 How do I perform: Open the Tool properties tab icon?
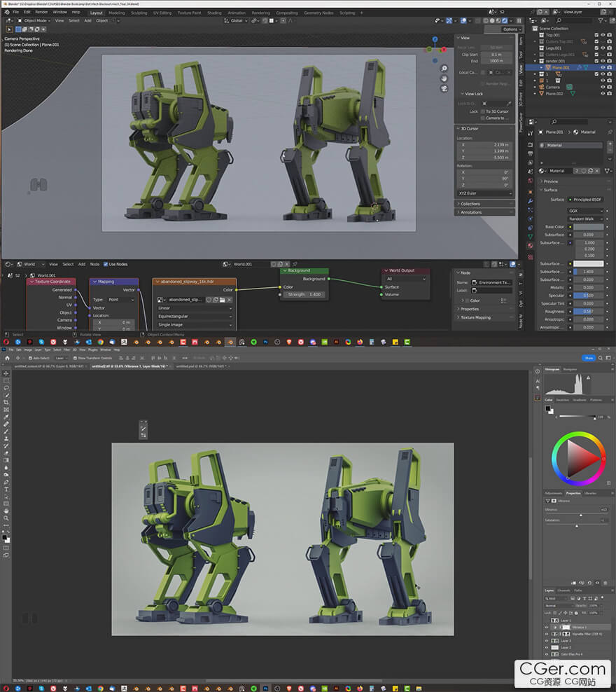pyautogui.click(x=531, y=133)
